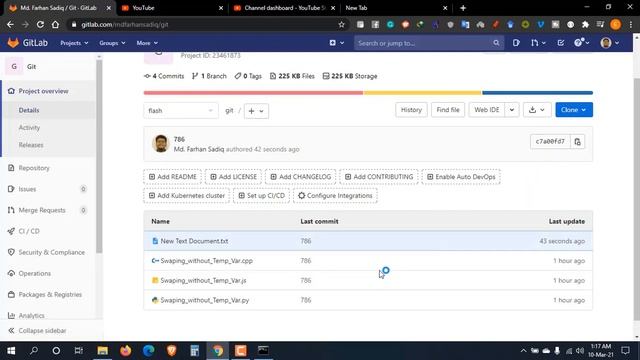Open the CI / CD rocket icon
The height and width of the screenshot is (360, 640).
pyautogui.click(x=11, y=231)
